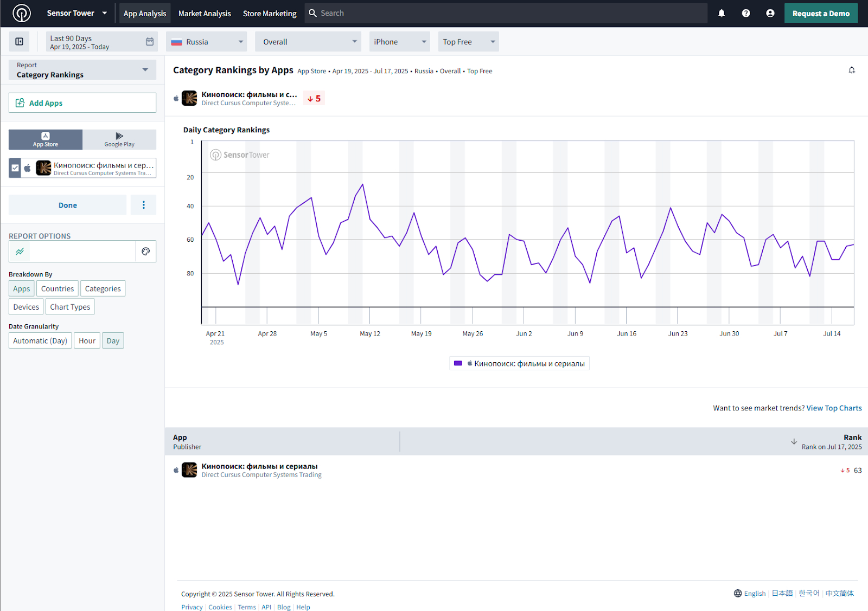Set date granularity to Hour
This screenshot has width=868, height=611.
click(87, 341)
